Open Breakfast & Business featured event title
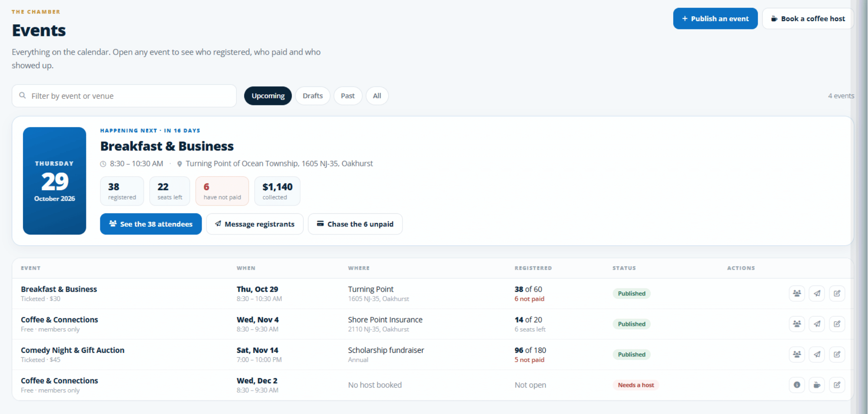The image size is (868, 414). tap(167, 146)
